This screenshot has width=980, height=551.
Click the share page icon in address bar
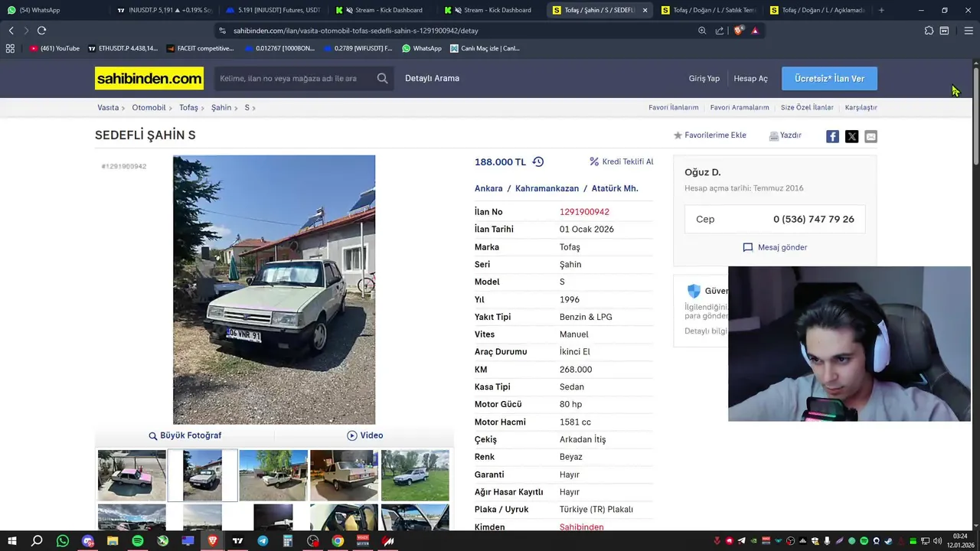point(720,31)
